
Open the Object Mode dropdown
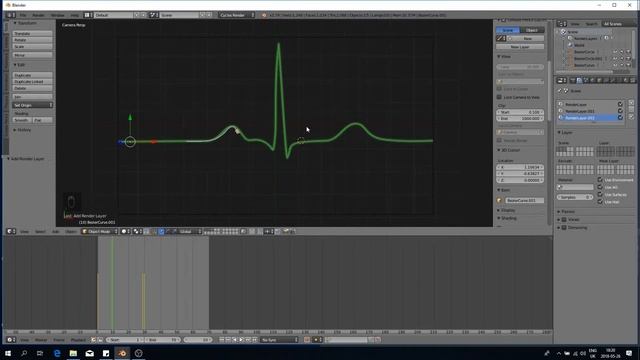pos(100,231)
